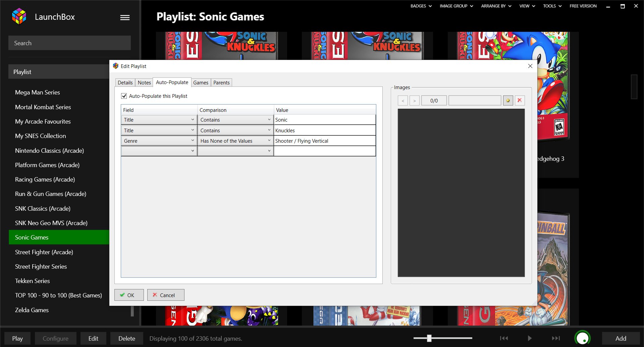Click first Sonic & Knuckles cover thumbnail
This screenshot has height=347, width=644.
(221, 46)
